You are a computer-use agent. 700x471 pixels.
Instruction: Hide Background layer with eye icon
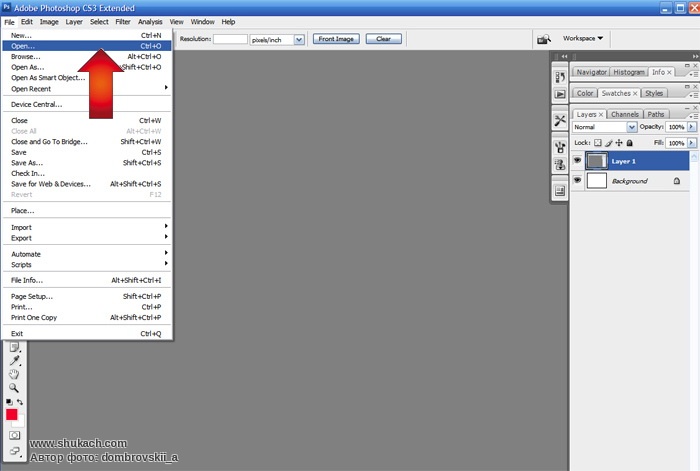[x=577, y=180]
